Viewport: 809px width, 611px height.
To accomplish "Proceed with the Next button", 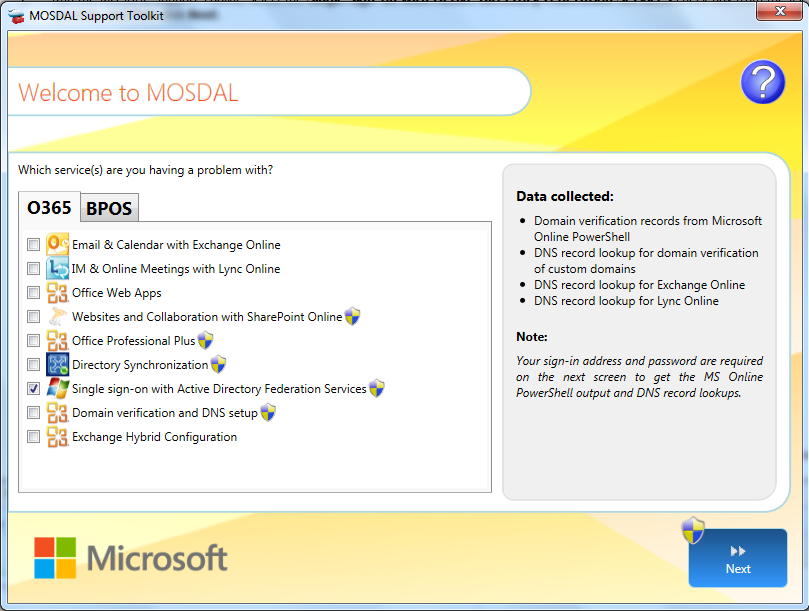I will click(738, 558).
